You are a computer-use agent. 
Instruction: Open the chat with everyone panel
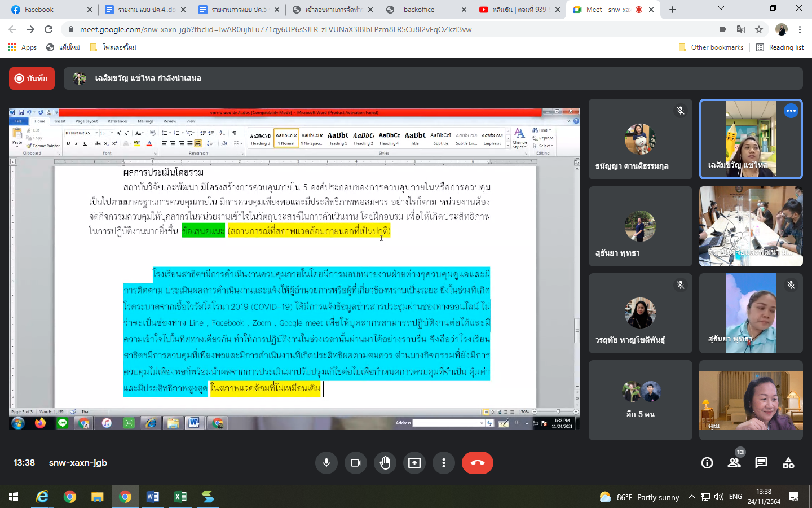coord(761,463)
